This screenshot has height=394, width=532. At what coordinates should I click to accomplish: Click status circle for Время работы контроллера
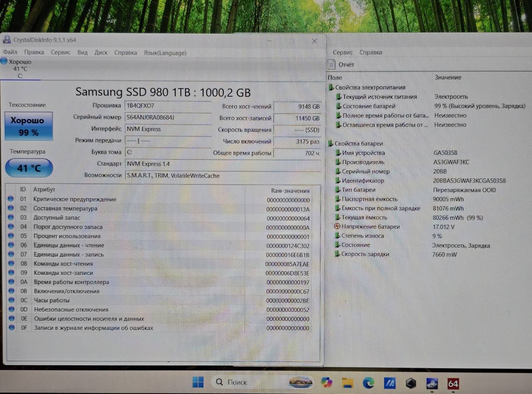(11, 282)
